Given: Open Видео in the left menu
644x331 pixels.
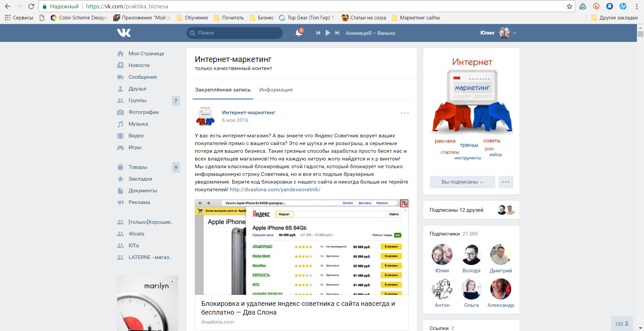Looking at the screenshot, I should tap(136, 136).
